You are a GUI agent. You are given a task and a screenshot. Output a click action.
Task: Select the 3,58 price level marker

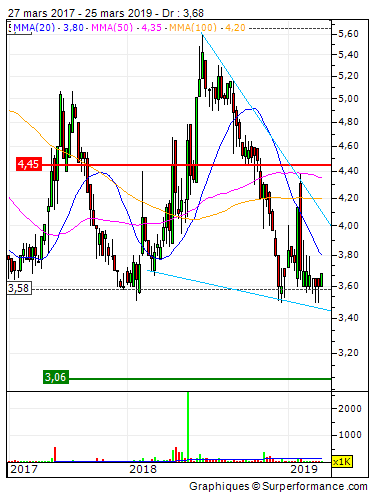[x=19, y=288]
